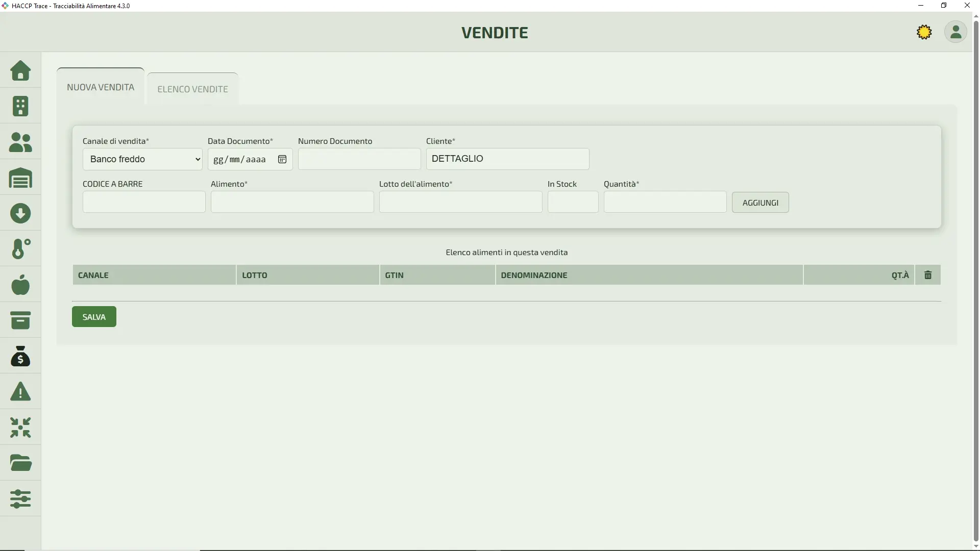Focus the Numero Documento field
Screen dimensions: 980x551
coord(359,159)
